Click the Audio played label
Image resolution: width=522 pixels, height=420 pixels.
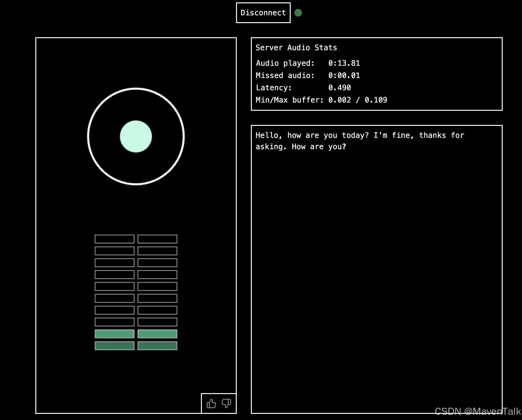(x=285, y=63)
